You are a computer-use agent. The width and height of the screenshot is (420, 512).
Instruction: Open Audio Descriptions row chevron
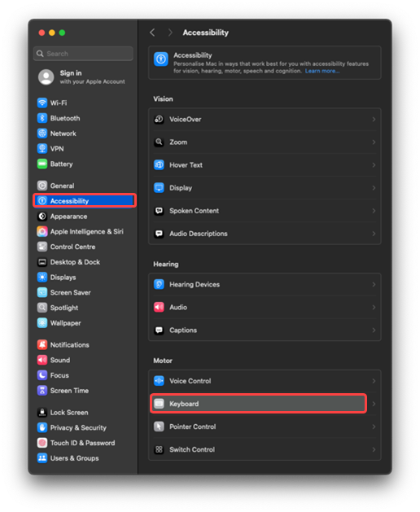click(x=374, y=234)
